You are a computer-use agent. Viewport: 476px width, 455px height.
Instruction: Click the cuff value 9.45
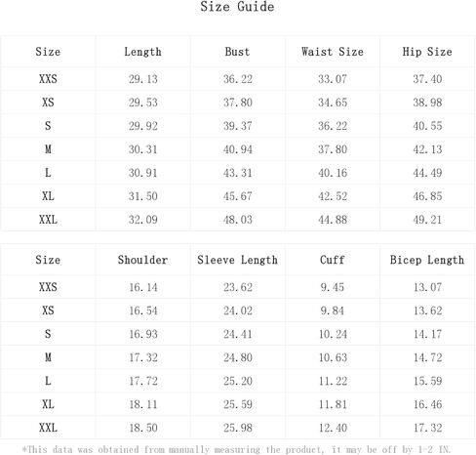click(x=333, y=287)
